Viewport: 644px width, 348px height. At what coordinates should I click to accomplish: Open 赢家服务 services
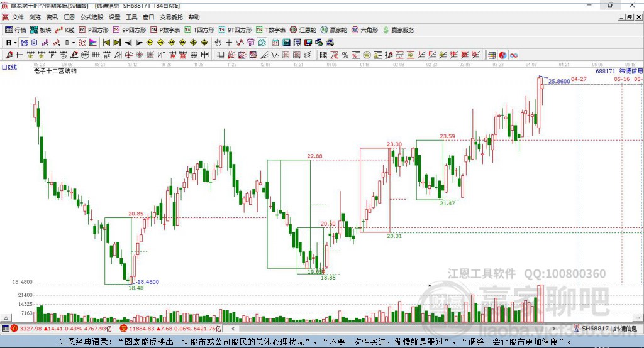tap(398, 30)
